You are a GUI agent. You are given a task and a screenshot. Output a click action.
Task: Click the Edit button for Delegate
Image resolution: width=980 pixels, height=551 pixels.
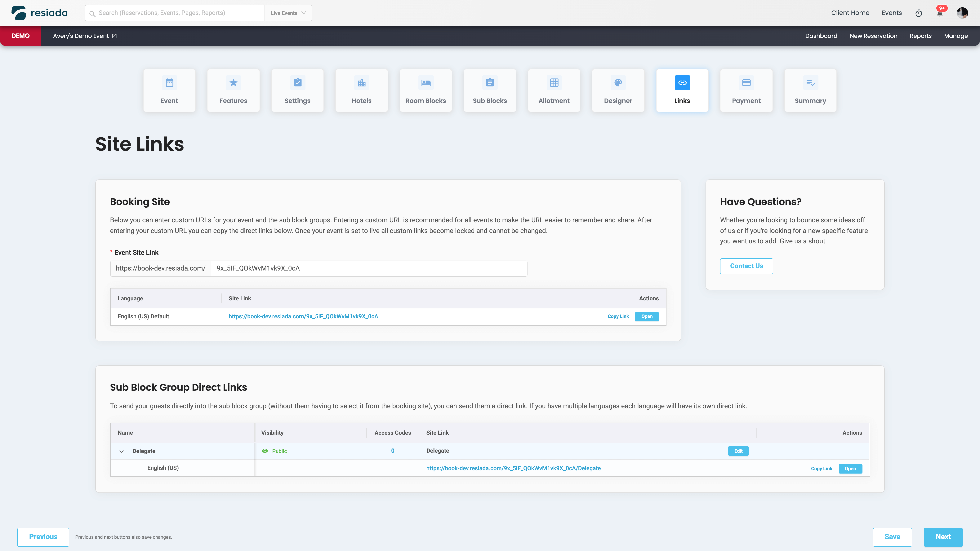738,451
